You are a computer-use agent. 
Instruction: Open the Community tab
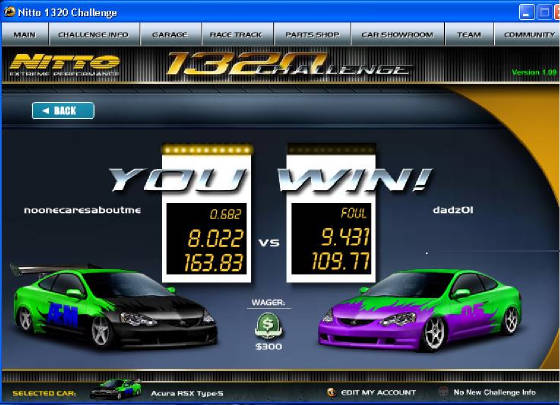pyautogui.click(x=527, y=34)
